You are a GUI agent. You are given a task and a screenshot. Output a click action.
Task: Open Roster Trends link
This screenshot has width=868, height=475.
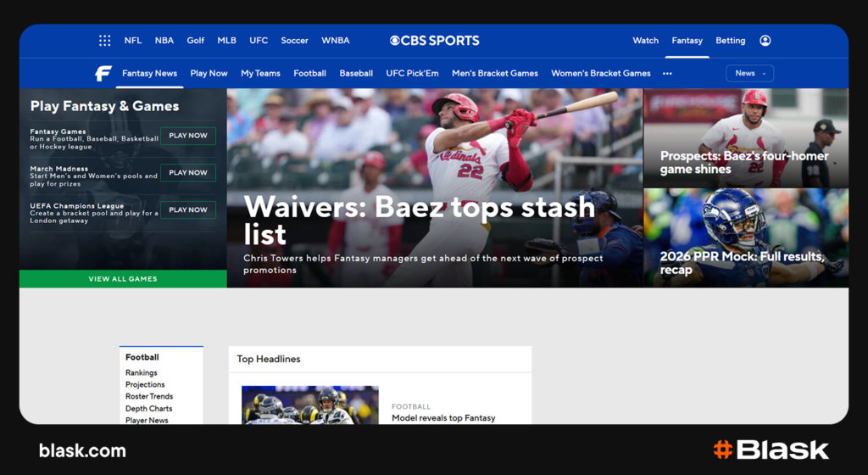tap(149, 396)
